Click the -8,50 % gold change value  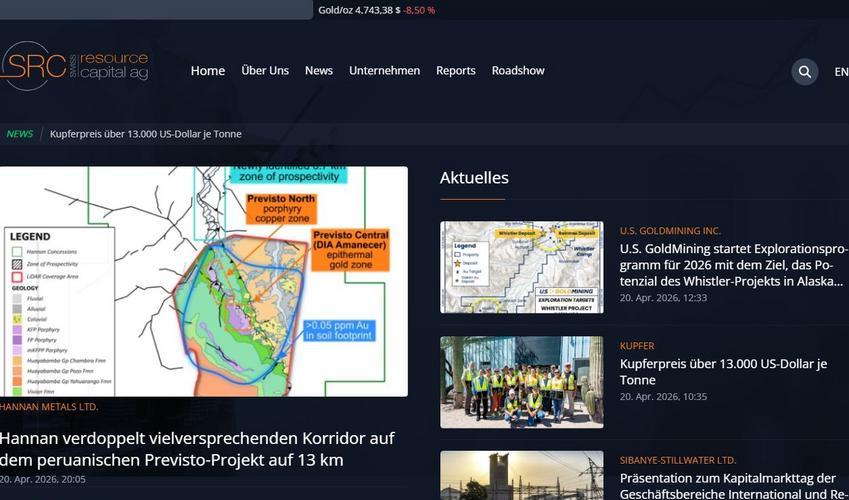point(419,10)
